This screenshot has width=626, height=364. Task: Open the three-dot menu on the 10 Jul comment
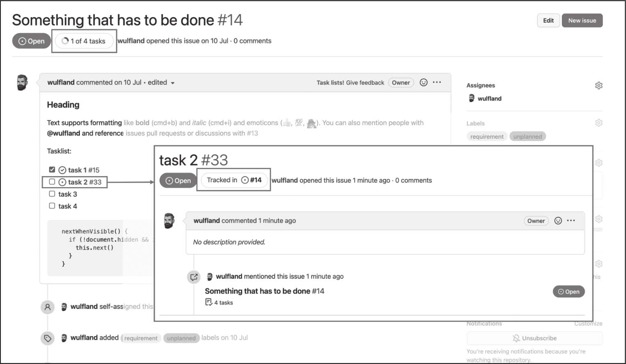click(437, 82)
